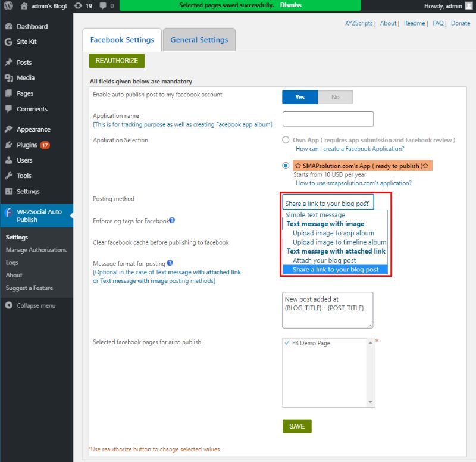
Task: Open Suggest a Feature submenu item
Action: tap(29, 288)
